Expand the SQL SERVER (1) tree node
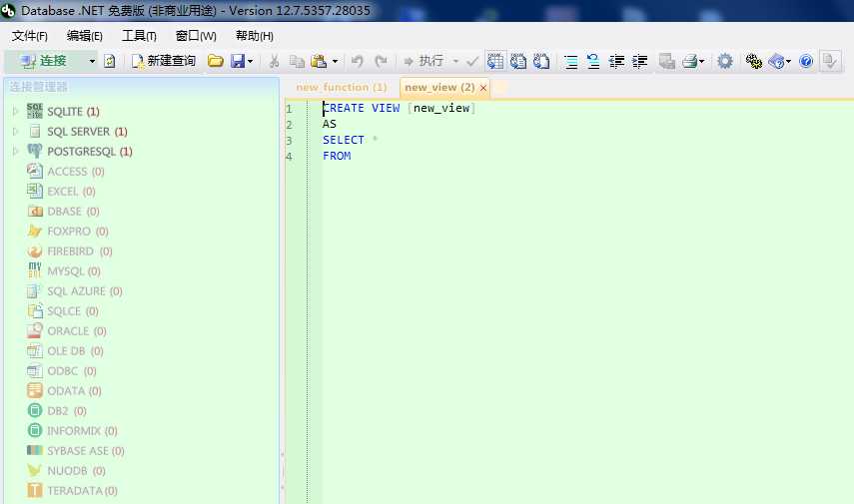This screenshot has height=504, width=854. tap(15, 131)
